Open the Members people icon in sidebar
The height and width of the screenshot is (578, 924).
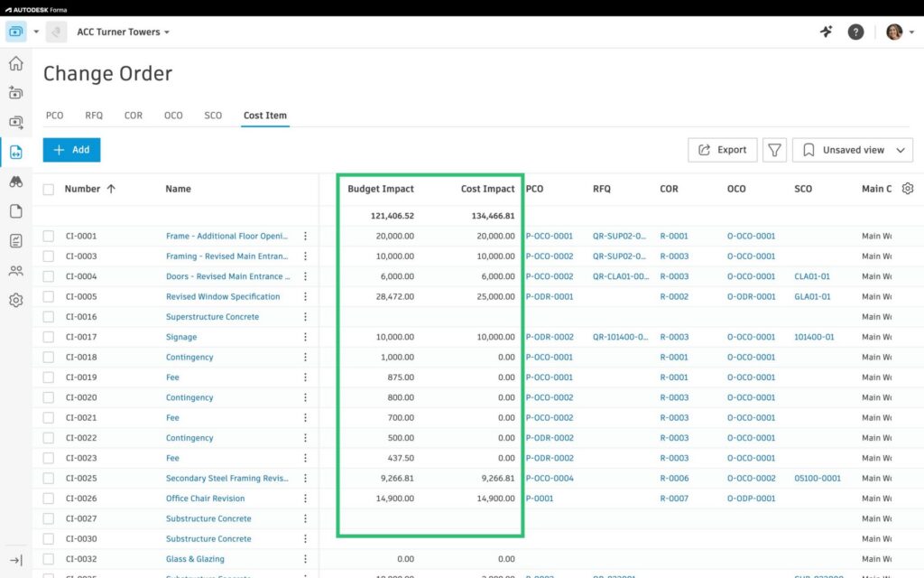coord(15,271)
